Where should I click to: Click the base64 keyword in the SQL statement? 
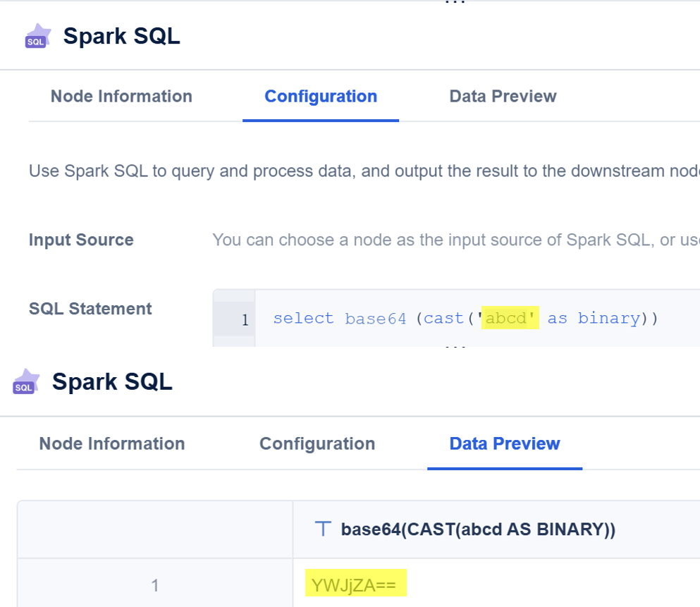tap(375, 319)
